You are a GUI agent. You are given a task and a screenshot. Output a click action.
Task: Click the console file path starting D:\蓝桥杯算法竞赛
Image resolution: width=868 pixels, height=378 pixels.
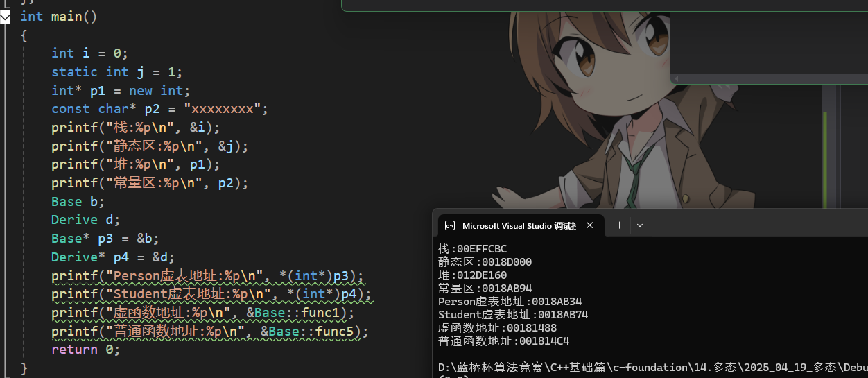click(x=653, y=367)
